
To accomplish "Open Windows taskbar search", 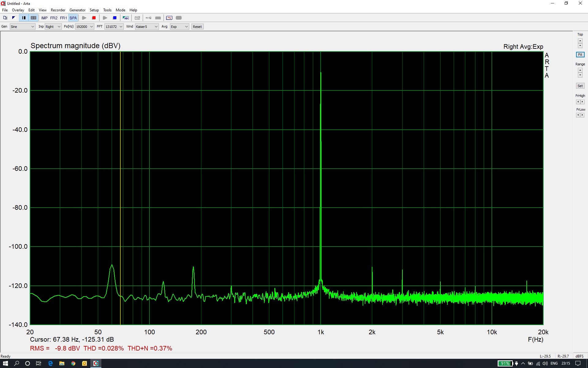I will 17,363.
